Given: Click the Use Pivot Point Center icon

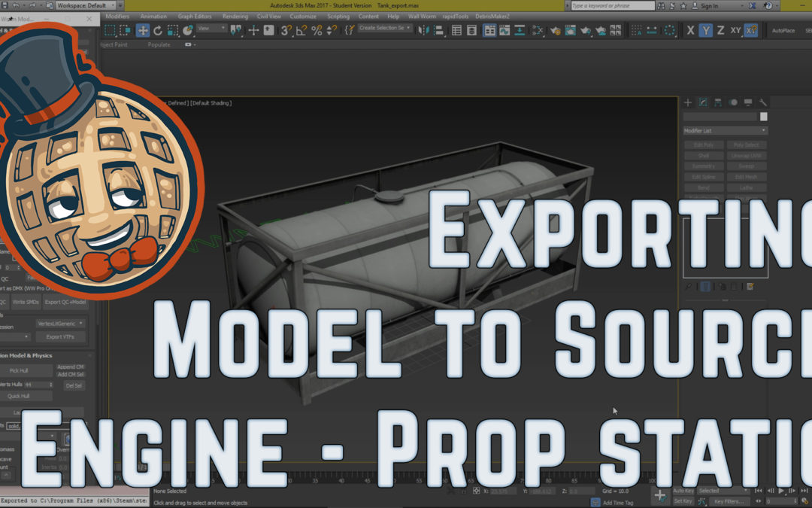Looking at the screenshot, I should click(x=235, y=31).
